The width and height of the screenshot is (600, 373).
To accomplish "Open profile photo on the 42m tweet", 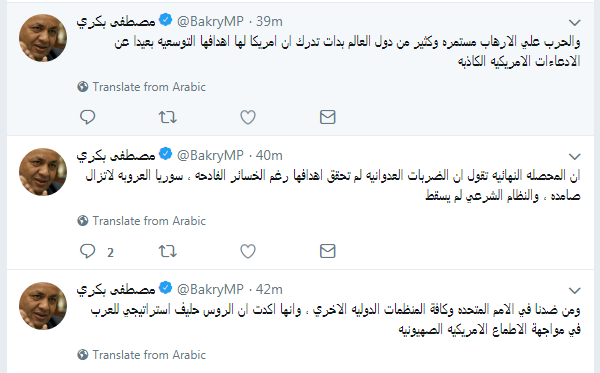I will (x=43, y=306).
